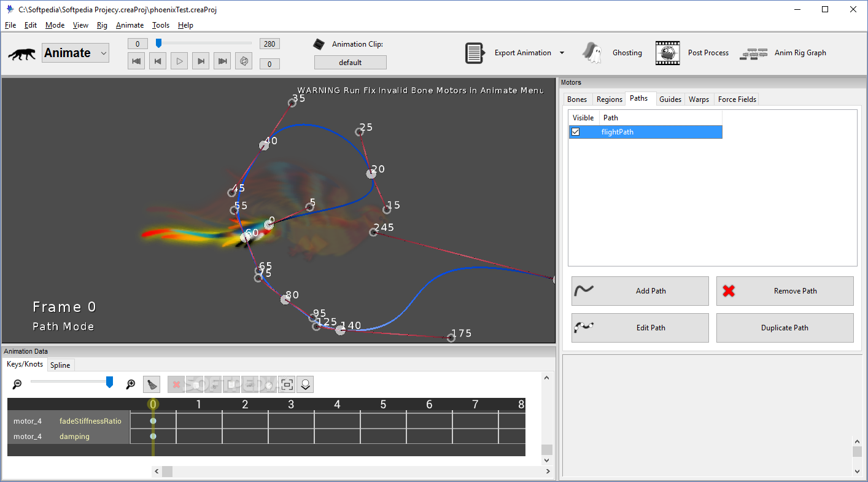Screen dimensions: 868x482
Task: Zoom in the keyframe timeline
Action: tap(130, 384)
